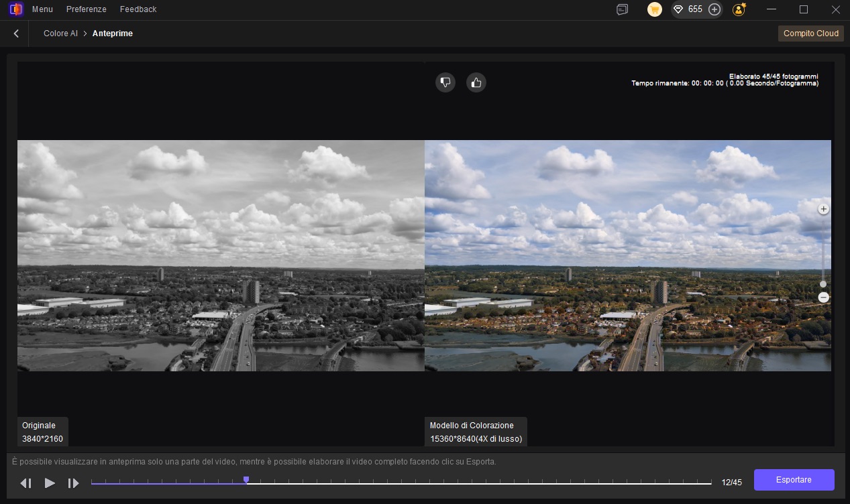Viewport: 850px width, 504px height.
Task: Click the app logo icon
Action: 16,9
